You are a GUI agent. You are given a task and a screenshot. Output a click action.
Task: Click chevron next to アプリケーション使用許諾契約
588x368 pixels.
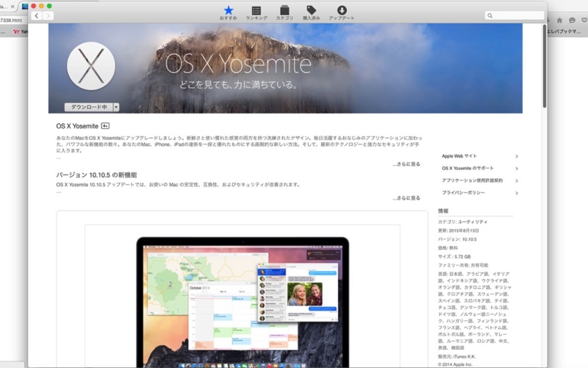click(x=517, y=180)
